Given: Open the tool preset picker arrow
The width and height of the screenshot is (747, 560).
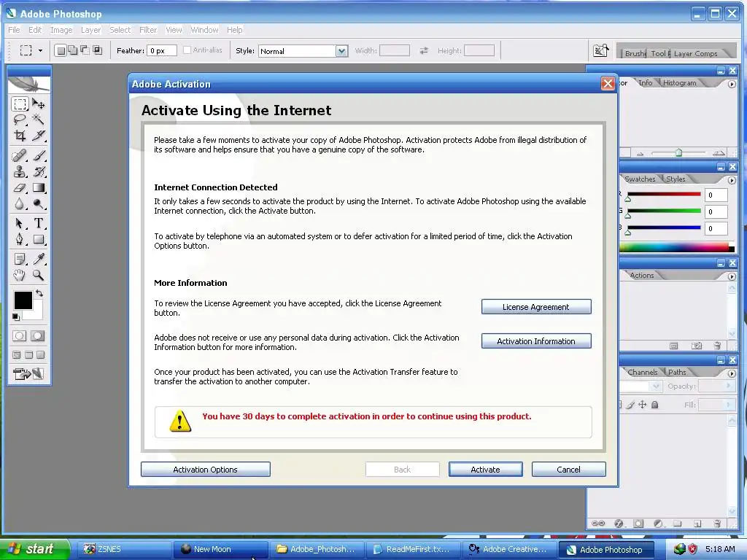Looking at the screenshot, I should pyautogui.click(x=41, y=50).
